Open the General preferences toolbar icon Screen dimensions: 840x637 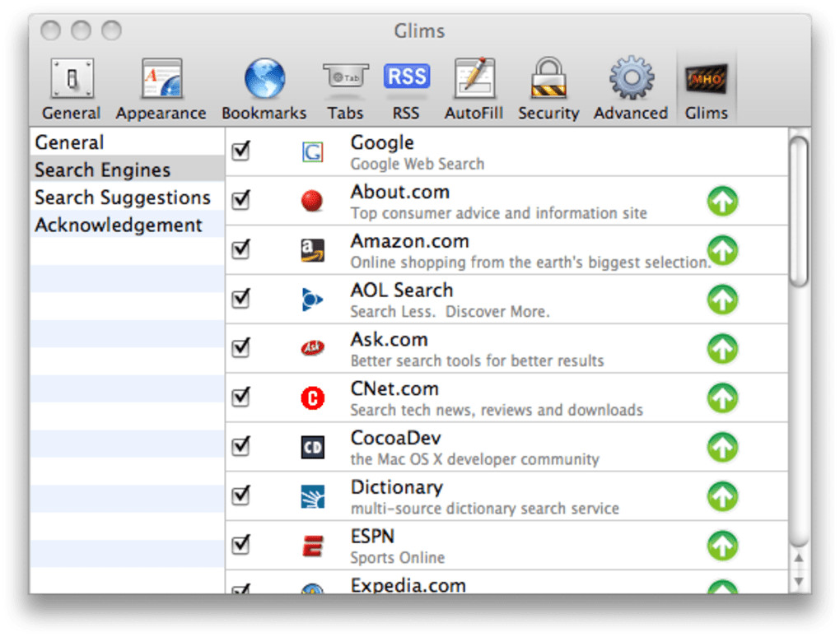tap(72, 88)
